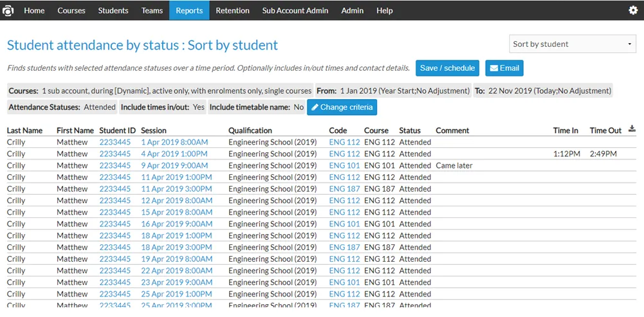Click the Change criteria button
The height and width of the screenshot is (317, 644).
(x=342, y=107)
